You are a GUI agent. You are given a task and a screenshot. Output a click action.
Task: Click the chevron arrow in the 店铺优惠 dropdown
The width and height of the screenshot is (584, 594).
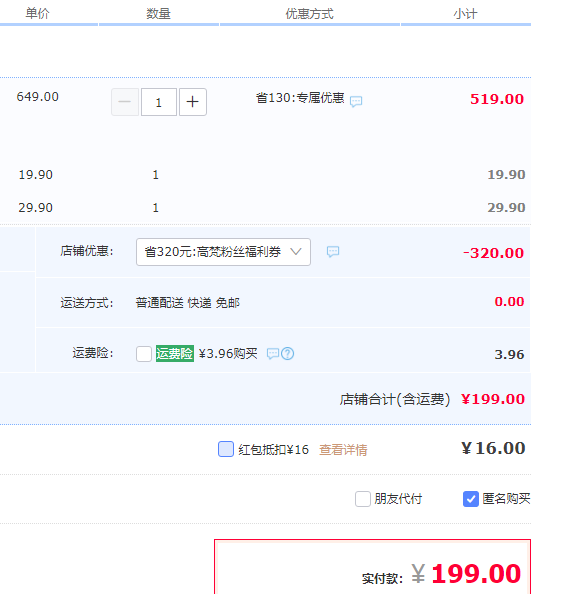coord(296,252)
